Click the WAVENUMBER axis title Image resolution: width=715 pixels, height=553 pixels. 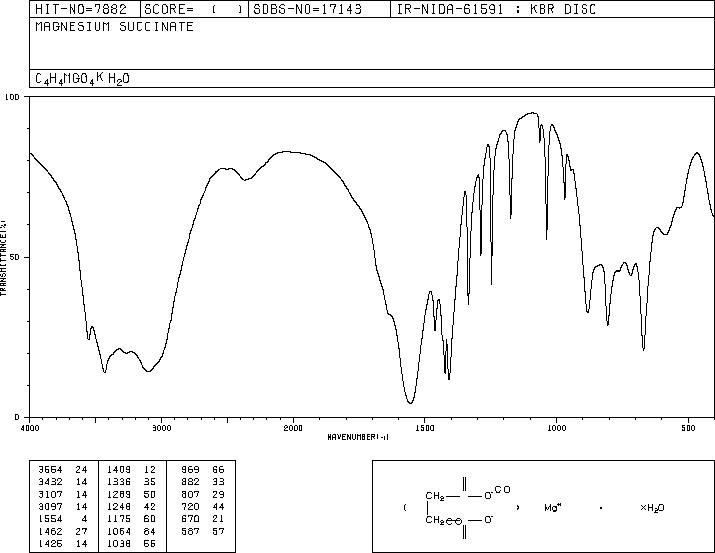[358, 437]
